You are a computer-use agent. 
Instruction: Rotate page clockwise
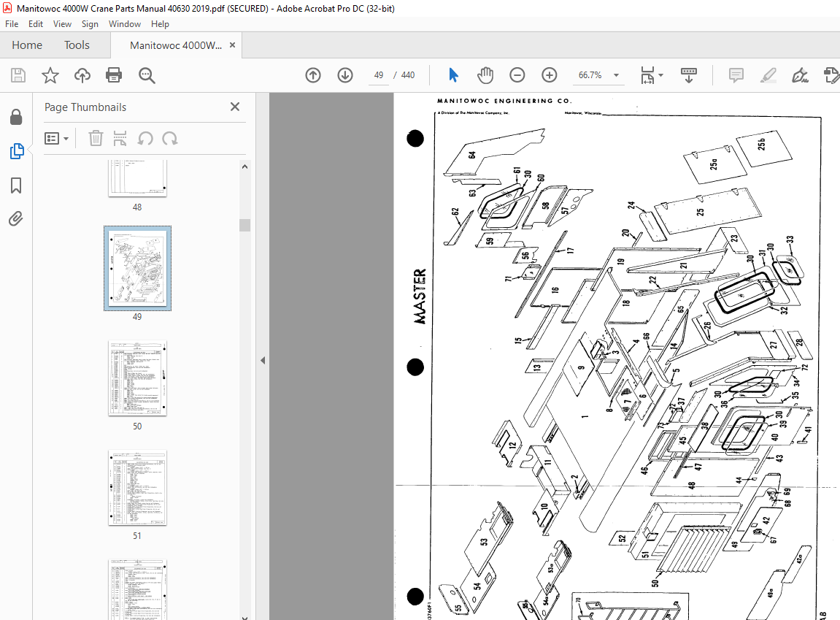(x=170, y=139)
